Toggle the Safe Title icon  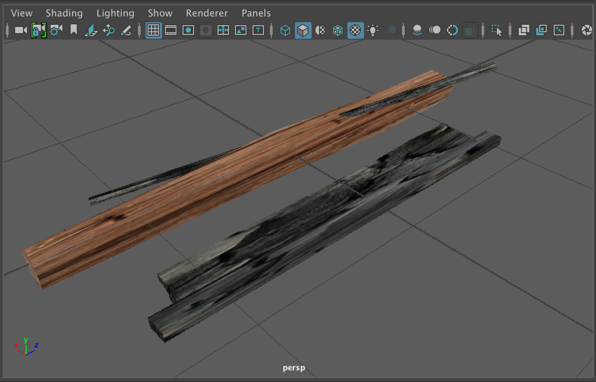point(258,30)
